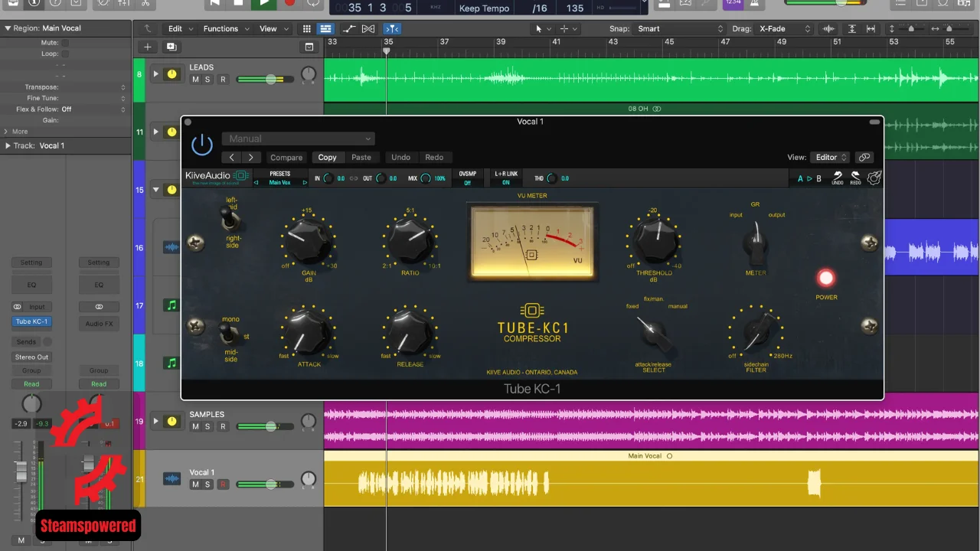Click the pointer tool selector
This screenshot has height=551, width=980.
coord(542,29)
